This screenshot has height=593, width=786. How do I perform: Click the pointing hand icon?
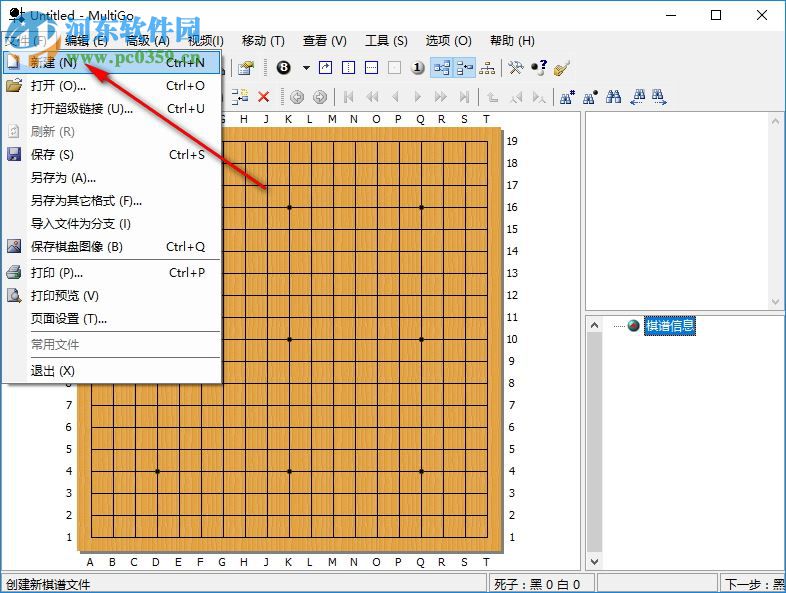pyautogui.click(x=562, y=68)
